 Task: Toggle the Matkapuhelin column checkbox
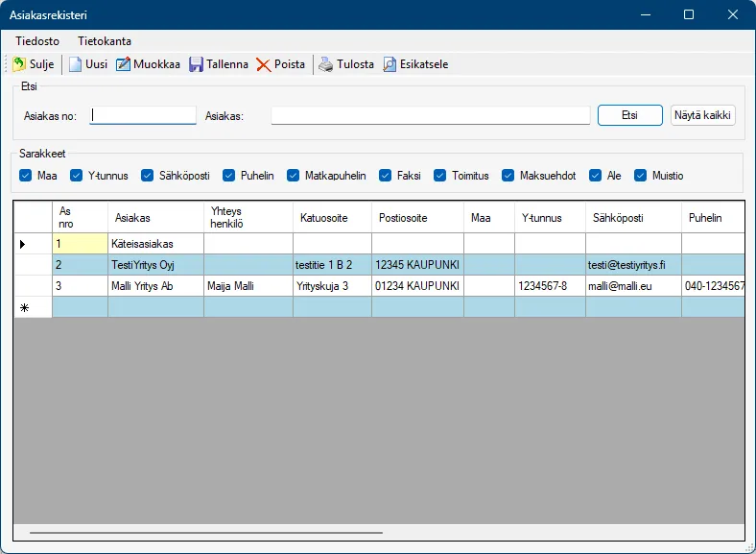point(294,176)
